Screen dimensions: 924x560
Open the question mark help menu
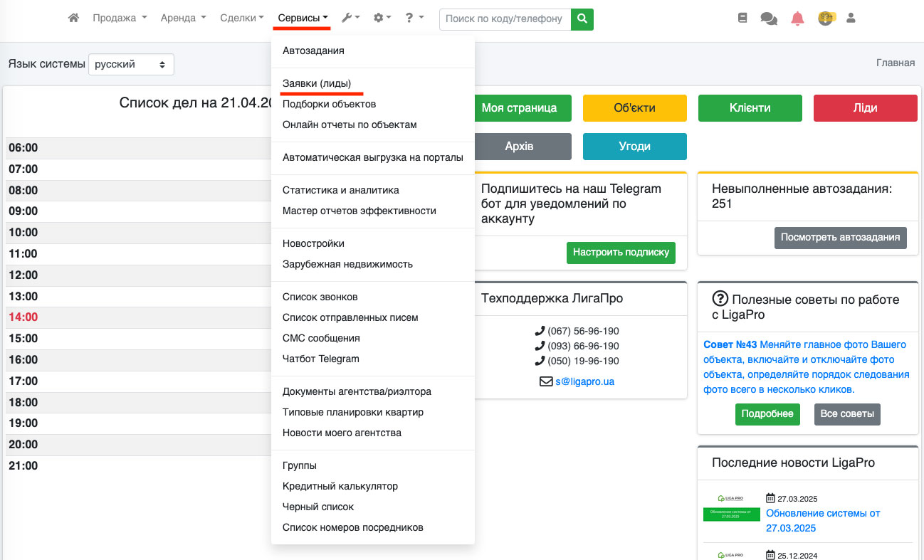pos(414,18)
